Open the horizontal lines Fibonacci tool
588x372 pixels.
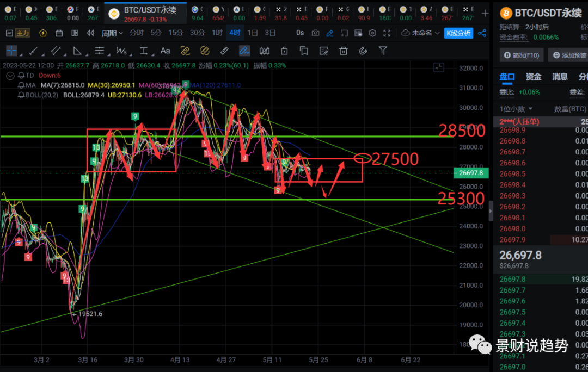99,51
